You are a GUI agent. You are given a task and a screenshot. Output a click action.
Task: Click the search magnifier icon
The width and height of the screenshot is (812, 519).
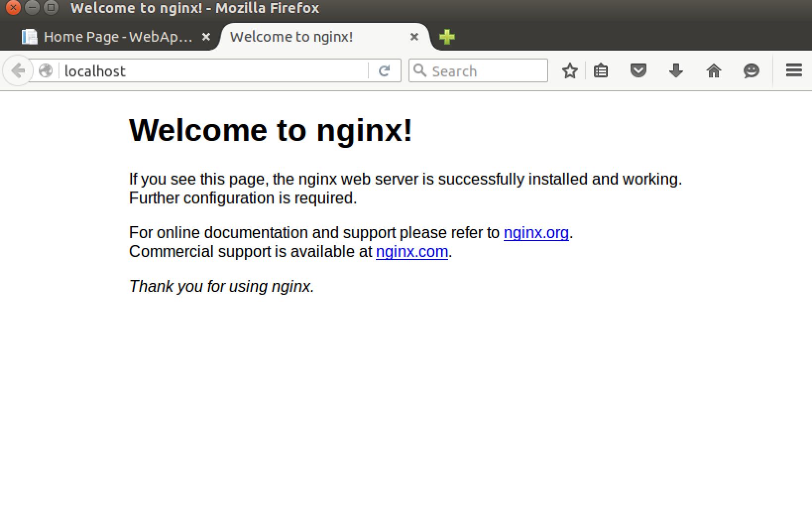[420, 70]
